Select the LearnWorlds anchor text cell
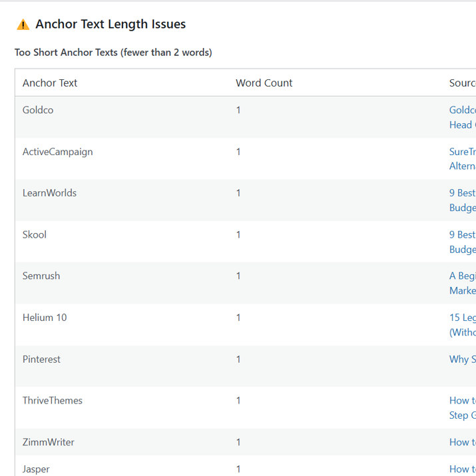This screenshot has width=476, height=476. coord(49,193)
